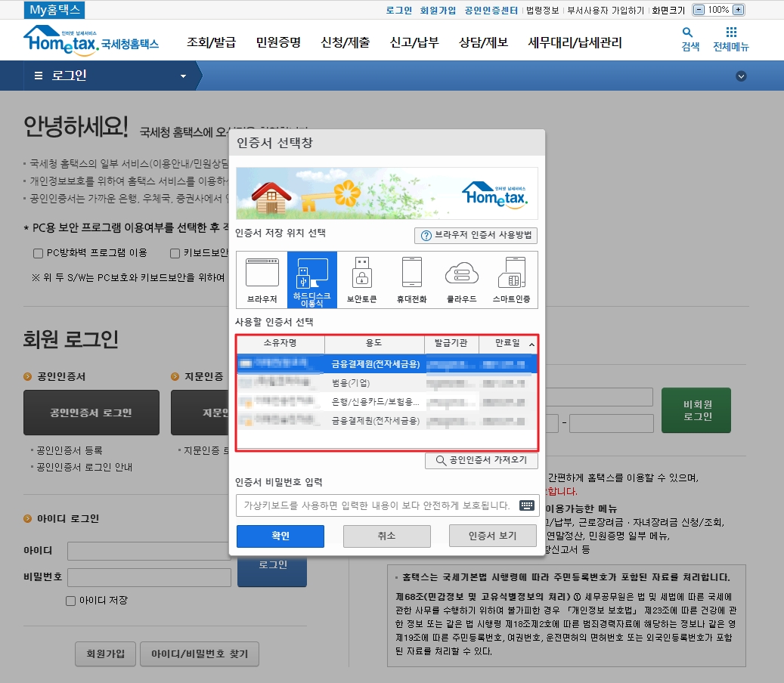The image size is (784, 683).
Task: Open the 공인인증서 로그인 안내 link
Action: [x=85, y=467]
